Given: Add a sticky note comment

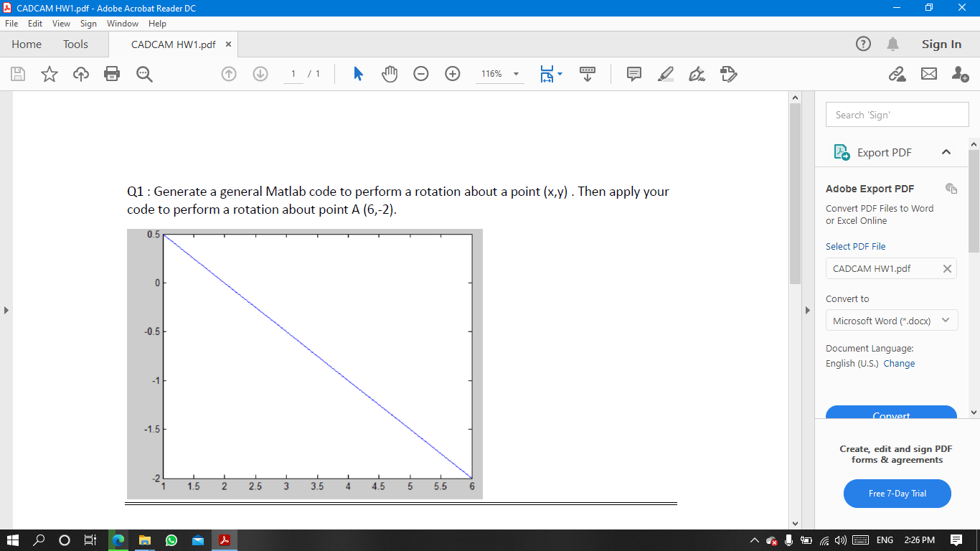Looking at the screenshot, I should 633,74.
